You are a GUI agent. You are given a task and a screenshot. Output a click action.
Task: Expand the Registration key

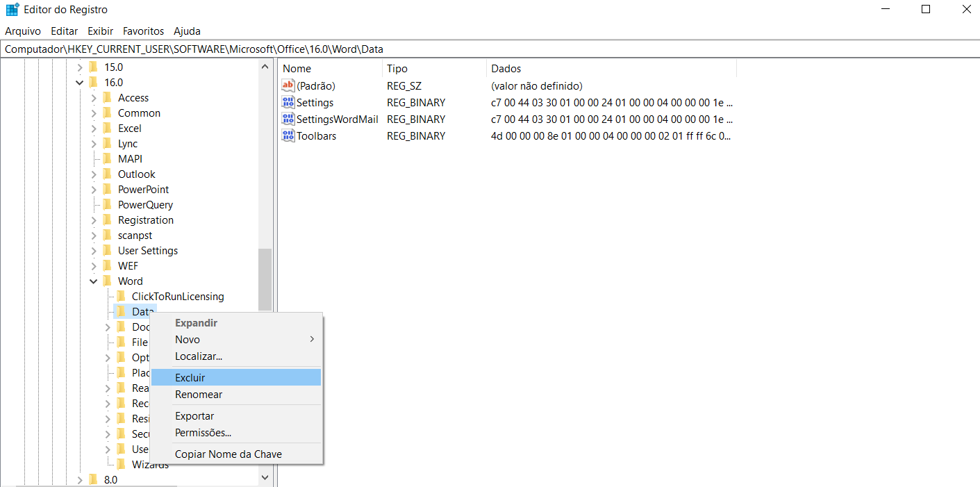tap(94, 220)
